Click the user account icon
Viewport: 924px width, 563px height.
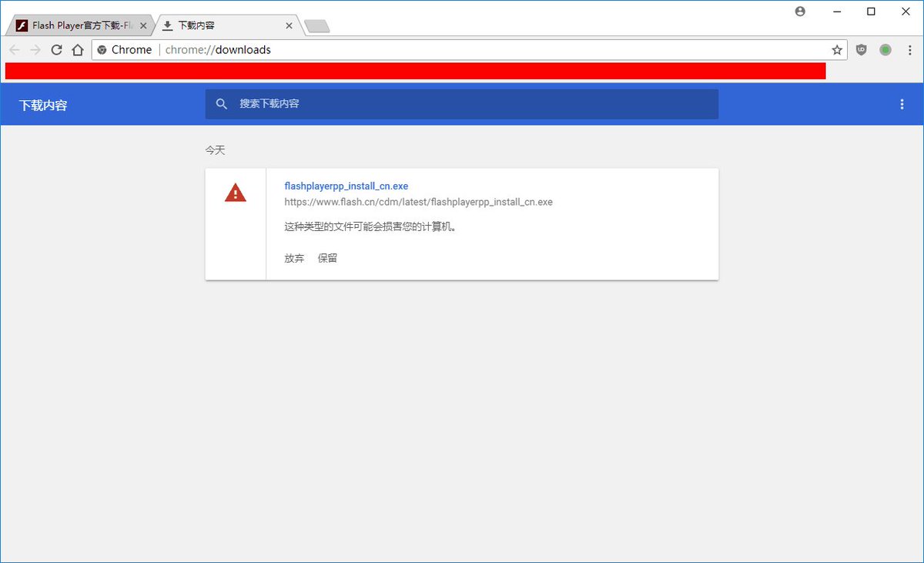click(x=799, y=12)
